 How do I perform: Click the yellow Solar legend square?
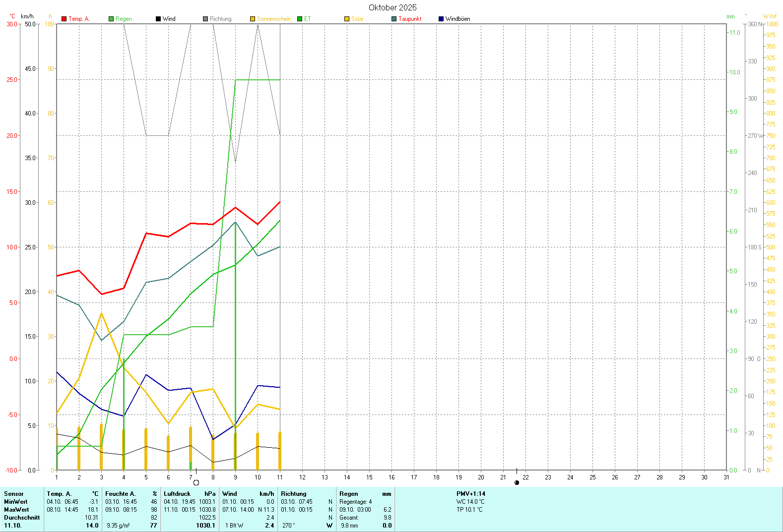pos(347,19)
